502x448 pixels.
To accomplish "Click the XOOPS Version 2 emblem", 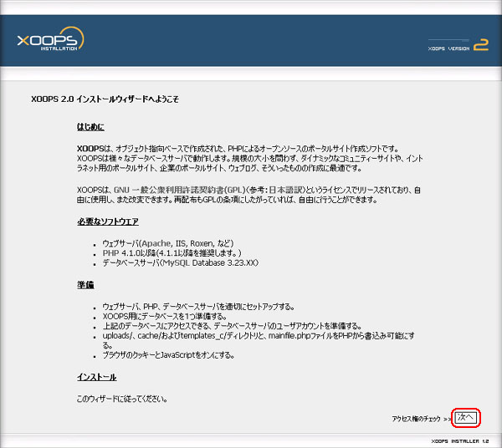I will coord(458,45).
